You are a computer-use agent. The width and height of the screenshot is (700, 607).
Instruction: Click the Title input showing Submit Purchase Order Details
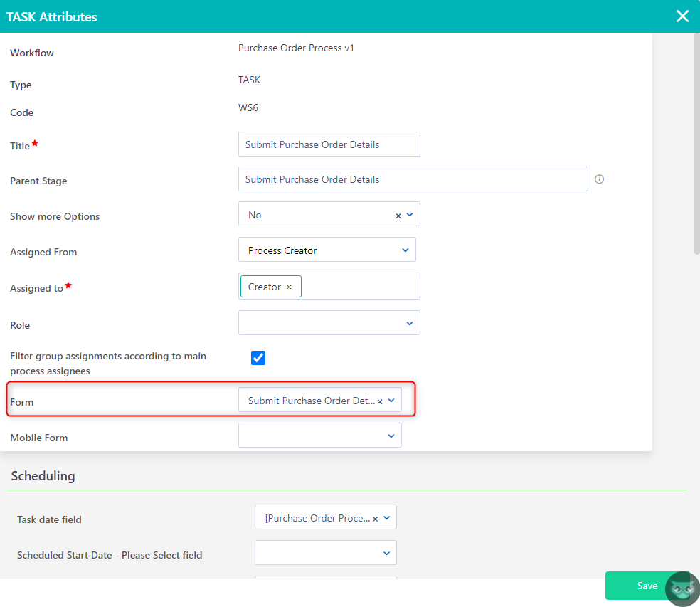(329, 144)
